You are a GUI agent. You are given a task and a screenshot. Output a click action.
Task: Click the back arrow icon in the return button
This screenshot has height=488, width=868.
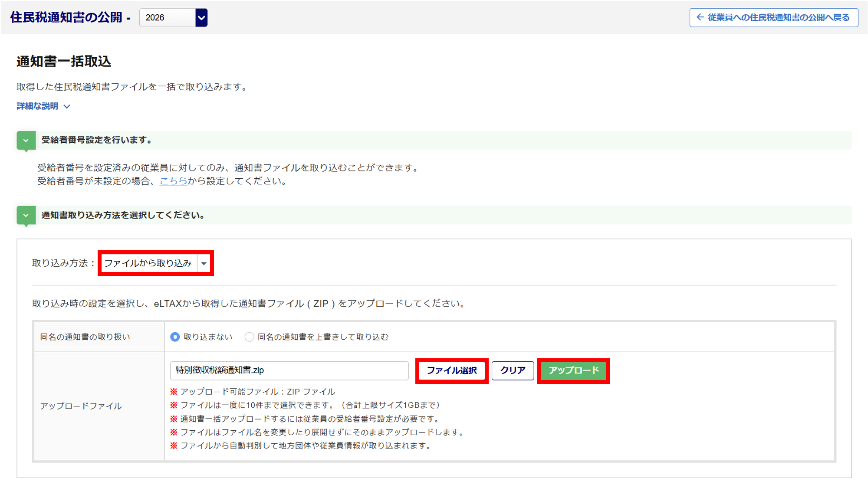point(700,17)
